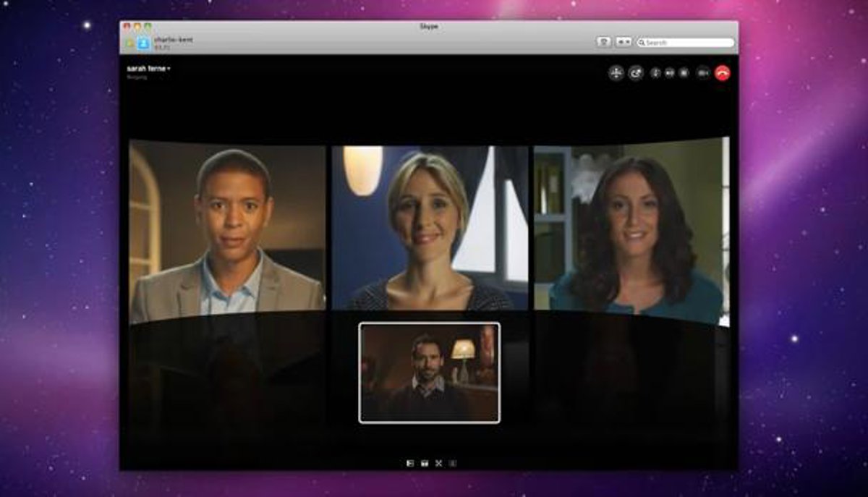868x497 pixels.
Task: Click the view toggle button next to Search
Action: [x=624, y=43]
